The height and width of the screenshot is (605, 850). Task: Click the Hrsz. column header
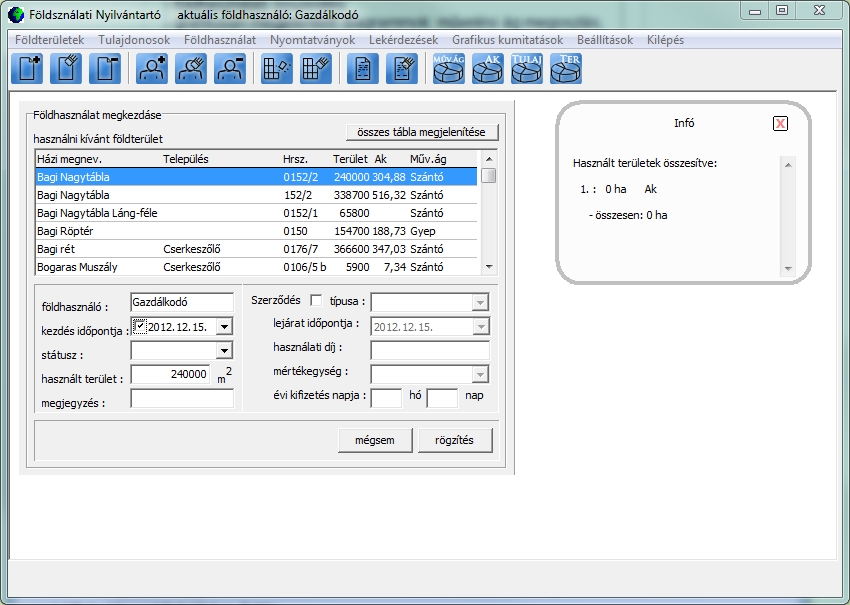[295, 159]
